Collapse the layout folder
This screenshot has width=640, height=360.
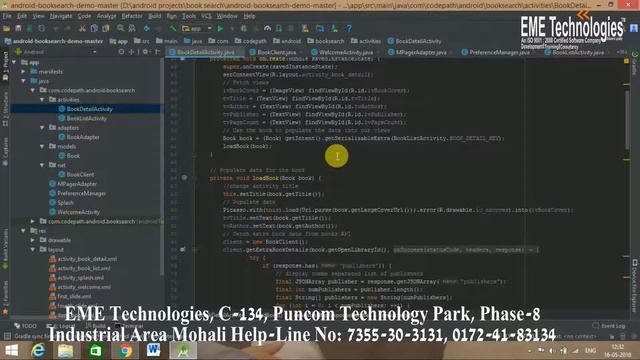[x=33, y=249]
